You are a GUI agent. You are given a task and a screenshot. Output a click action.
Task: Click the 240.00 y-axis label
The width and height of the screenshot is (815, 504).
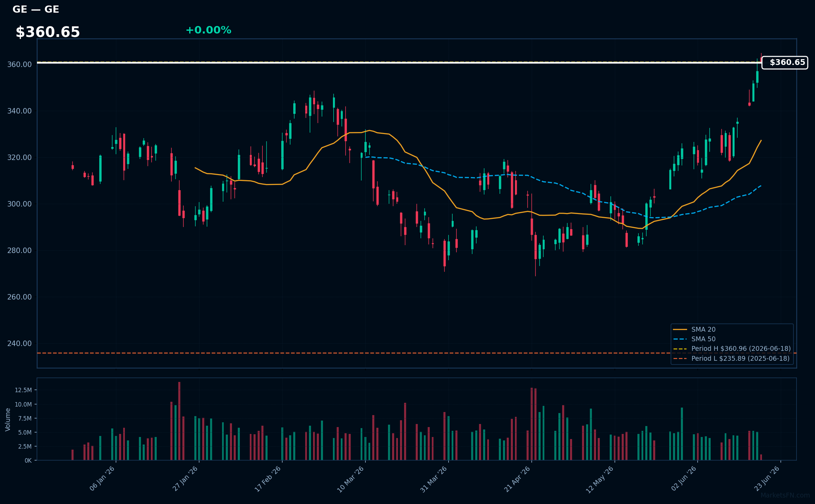point(20,344)
